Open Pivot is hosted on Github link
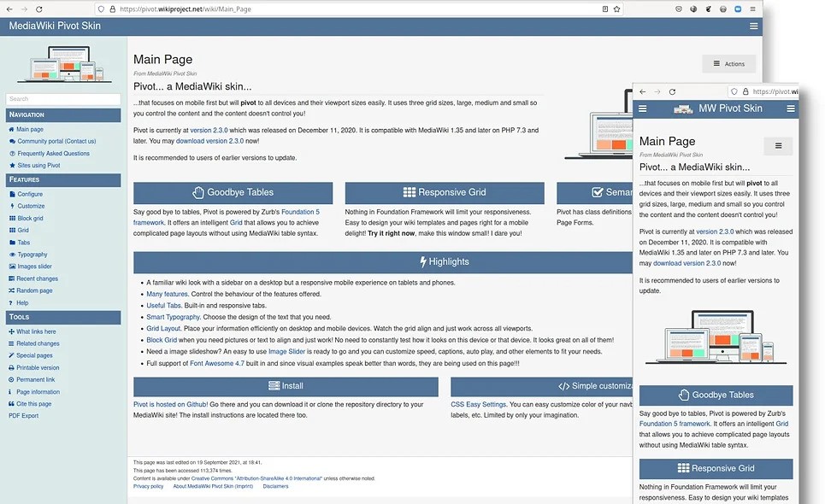The width and height of the screenshot is (825, 504). coord(170,405)
